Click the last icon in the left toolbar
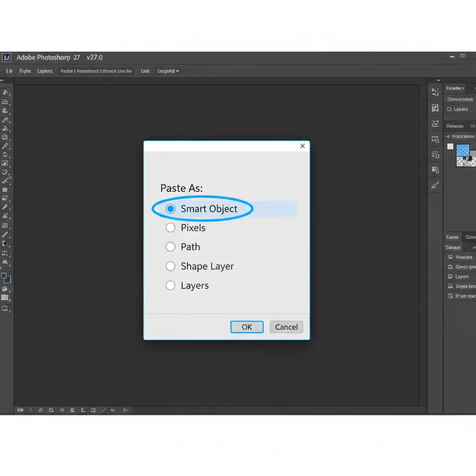The height and width of the screenshot is (476, 476). tap(5, 309)
